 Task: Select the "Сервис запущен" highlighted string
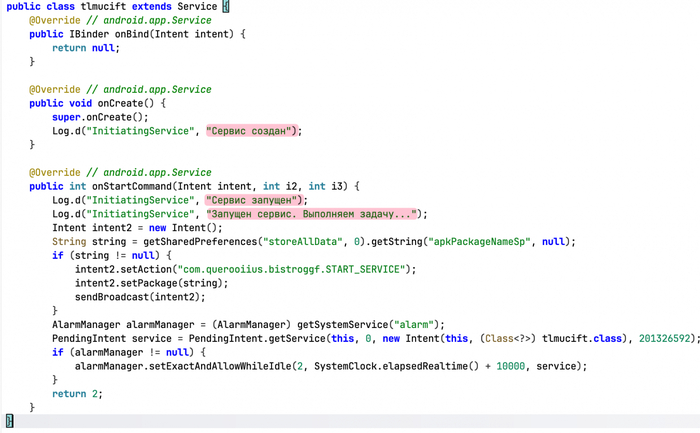coord(254,200)
